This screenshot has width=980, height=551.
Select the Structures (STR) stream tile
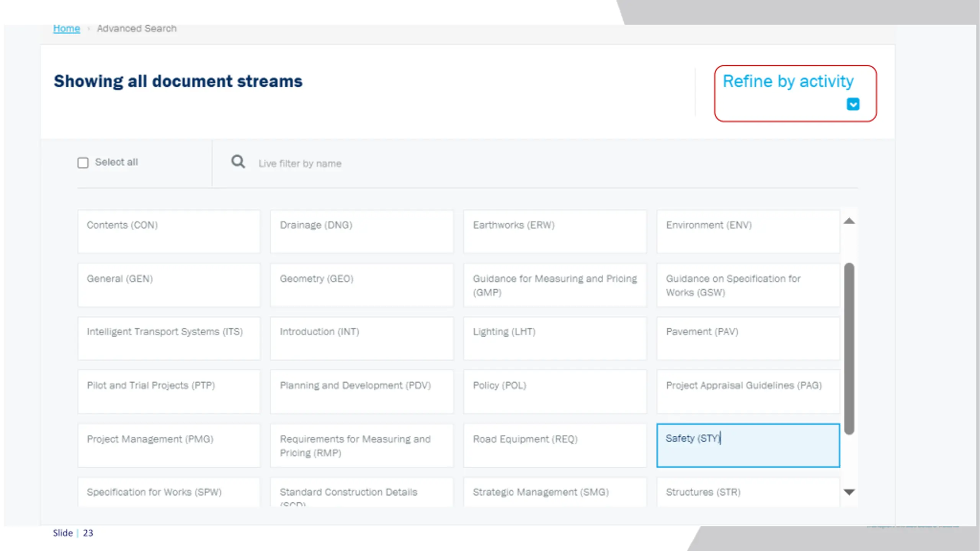point(748,492)
